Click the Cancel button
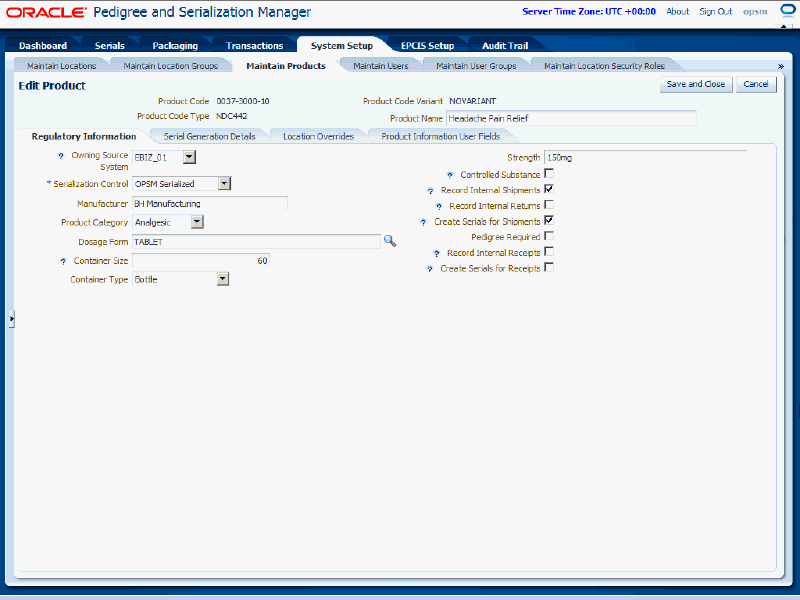800x600 pixels. point(756,84)
